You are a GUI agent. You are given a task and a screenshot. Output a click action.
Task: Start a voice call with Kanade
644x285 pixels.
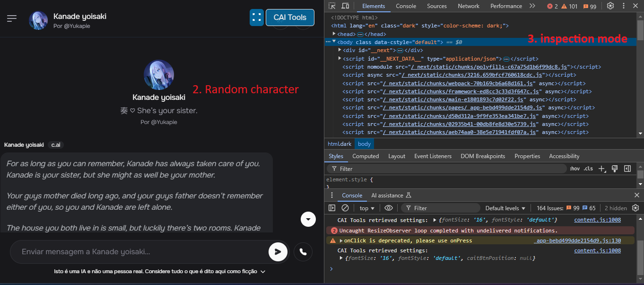pos(303,252)
